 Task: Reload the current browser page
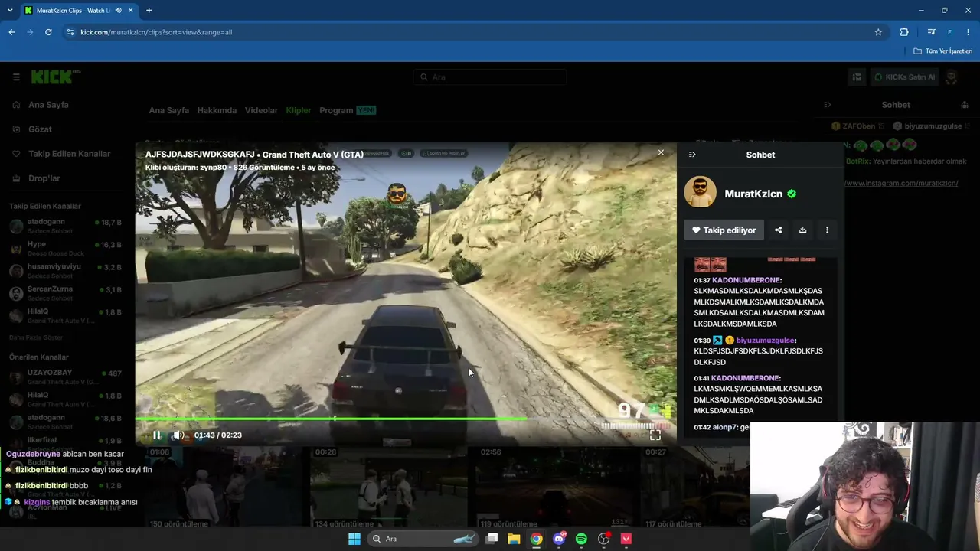point(48,32)
